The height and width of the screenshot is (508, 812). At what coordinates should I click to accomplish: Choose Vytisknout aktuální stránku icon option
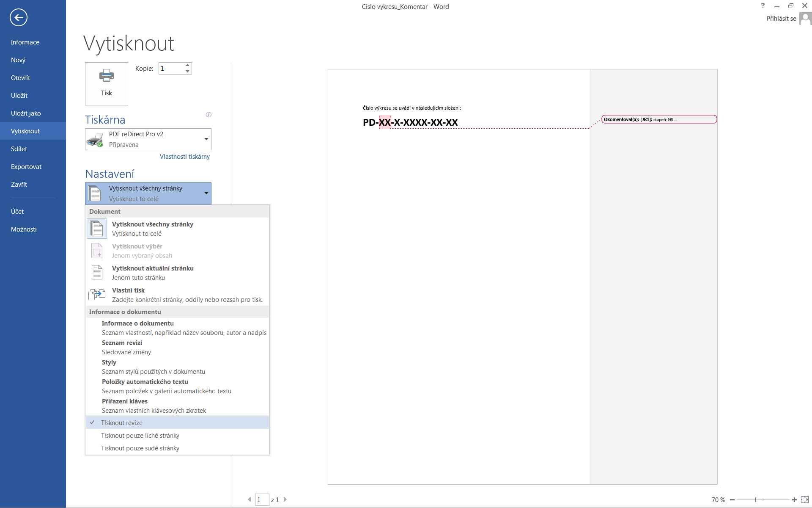[x=97, y=273]
